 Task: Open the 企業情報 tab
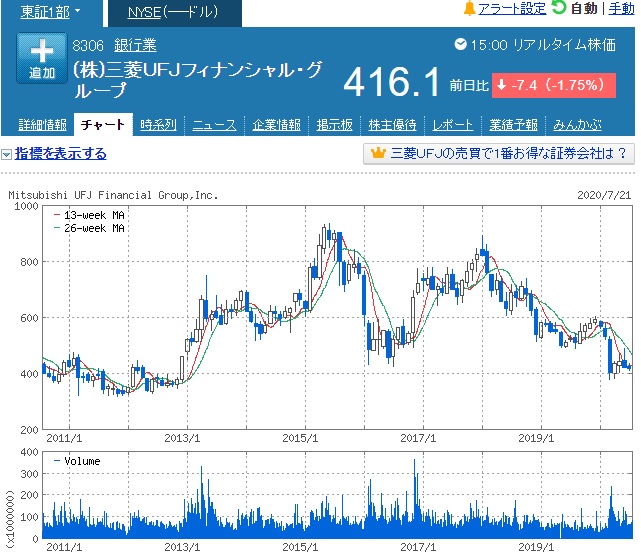(276, 125)
